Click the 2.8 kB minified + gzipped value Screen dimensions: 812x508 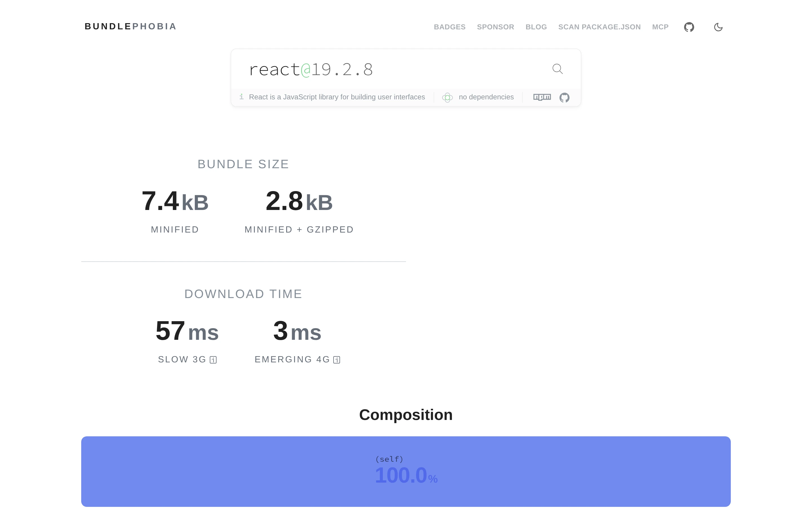click(299, 201)
